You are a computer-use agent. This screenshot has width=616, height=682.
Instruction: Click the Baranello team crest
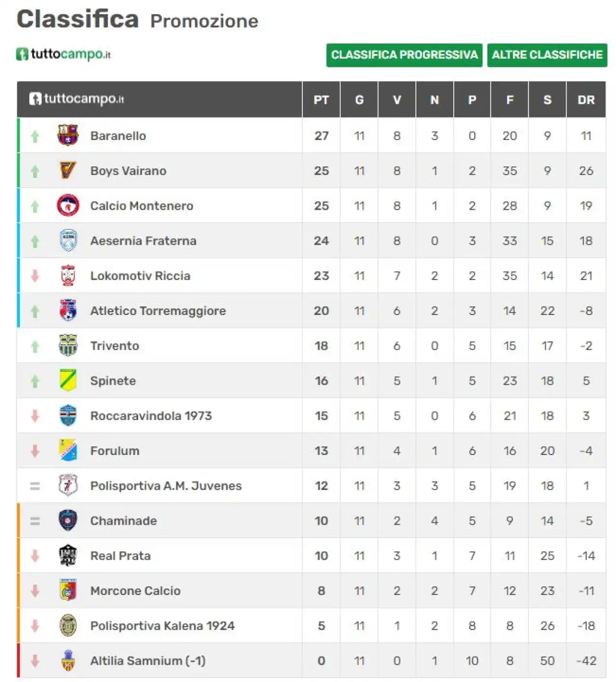click(x=68, y=136)
